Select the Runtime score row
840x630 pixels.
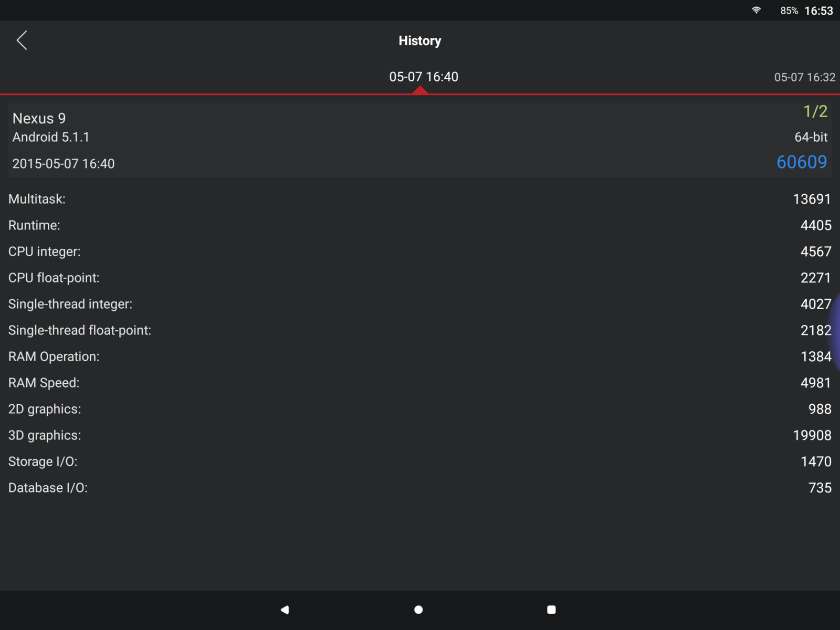pyautogui.click(x=420, y=225)
